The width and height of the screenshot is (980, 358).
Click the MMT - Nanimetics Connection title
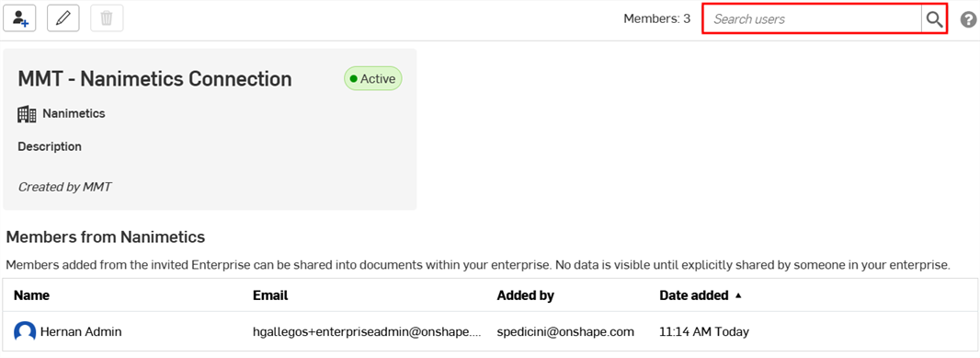pos(155,79)
